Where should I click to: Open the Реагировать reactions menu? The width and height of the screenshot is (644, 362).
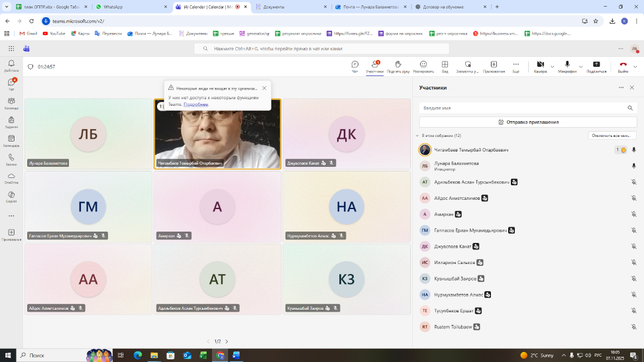pyautogui.click(x=423, y=66)
